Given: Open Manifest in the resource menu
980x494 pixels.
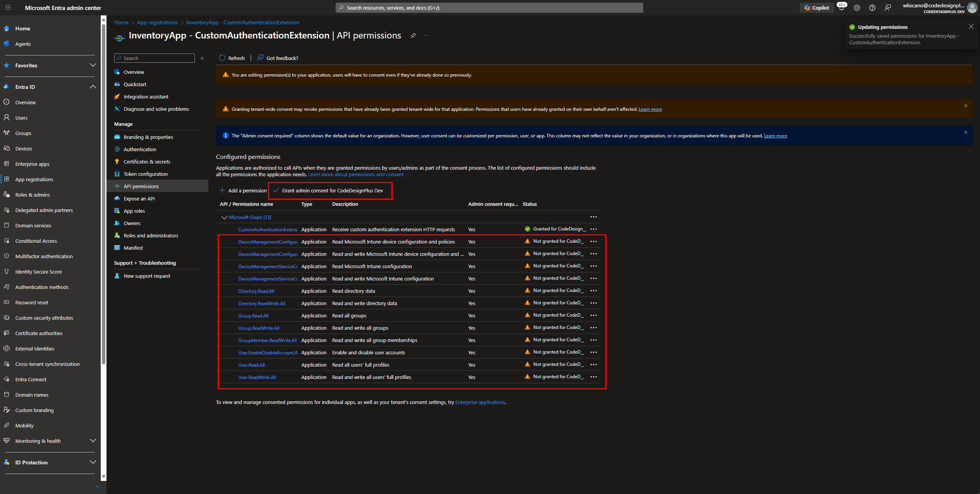Looking at the screenshot, I should (x=133, y=248).
